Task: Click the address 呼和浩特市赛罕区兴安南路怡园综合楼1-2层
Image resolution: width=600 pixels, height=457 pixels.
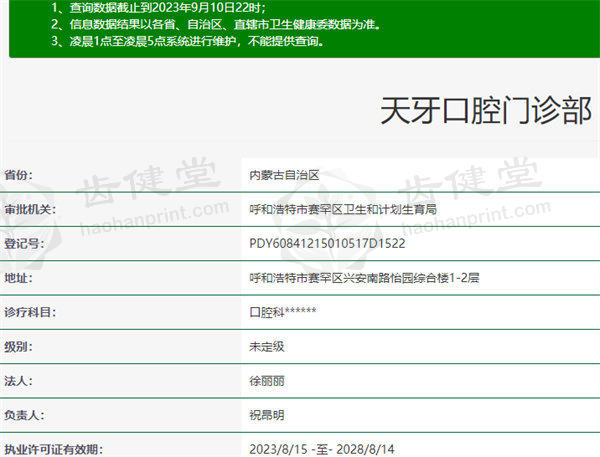Action: coord(364,278)
